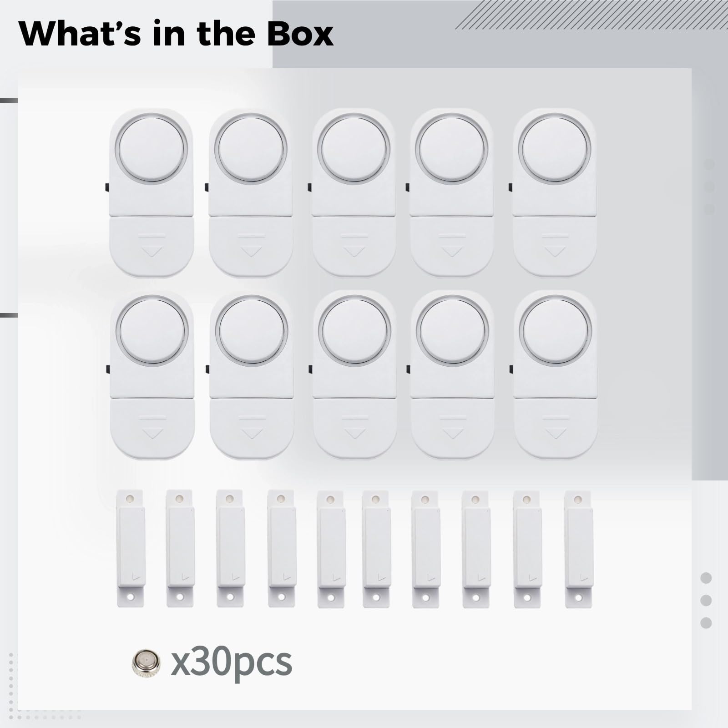Viewport: 728px width, 728px height.
Task: Select the first door alarm in the top row
Action: coord(152,192)
